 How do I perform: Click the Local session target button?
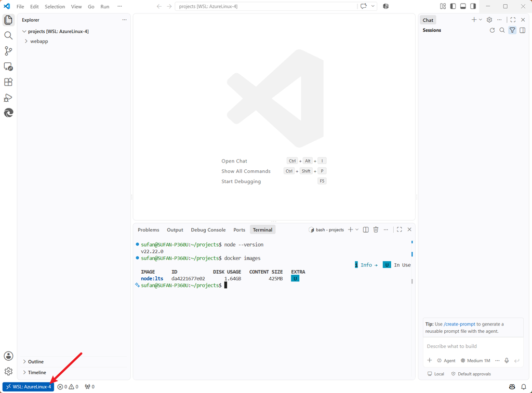pos(436,374)
